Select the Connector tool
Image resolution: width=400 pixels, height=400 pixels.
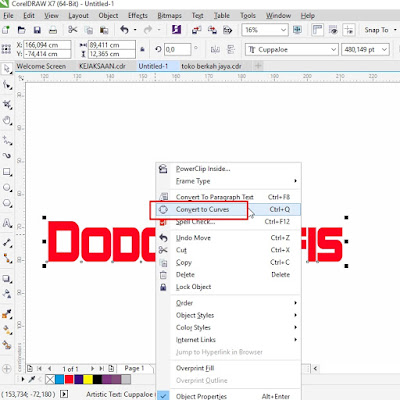tap(7, 258)
